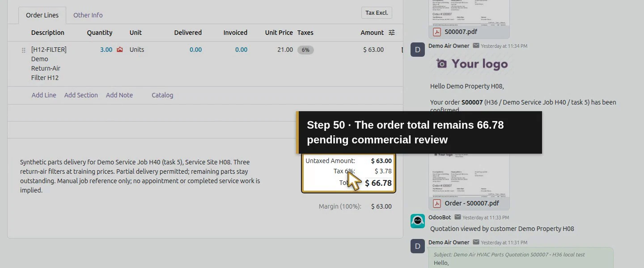Click the Unit Price column header
Screen dimensions: 644x268
tap(279, 33)
